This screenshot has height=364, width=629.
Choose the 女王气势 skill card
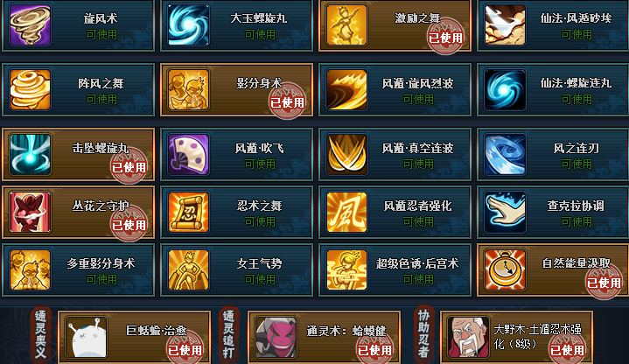pos(237,270)
